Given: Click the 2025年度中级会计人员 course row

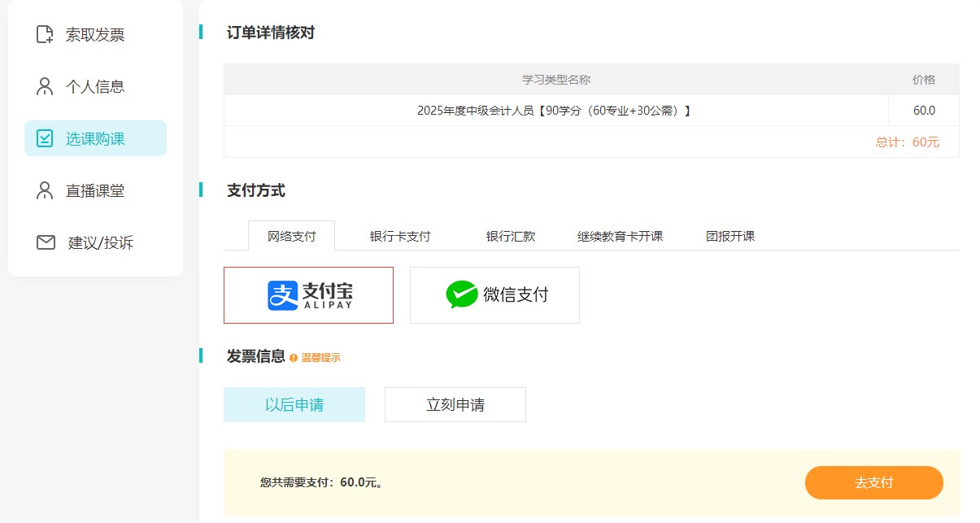Looking at the screenshot, I should tap(555, 110).
